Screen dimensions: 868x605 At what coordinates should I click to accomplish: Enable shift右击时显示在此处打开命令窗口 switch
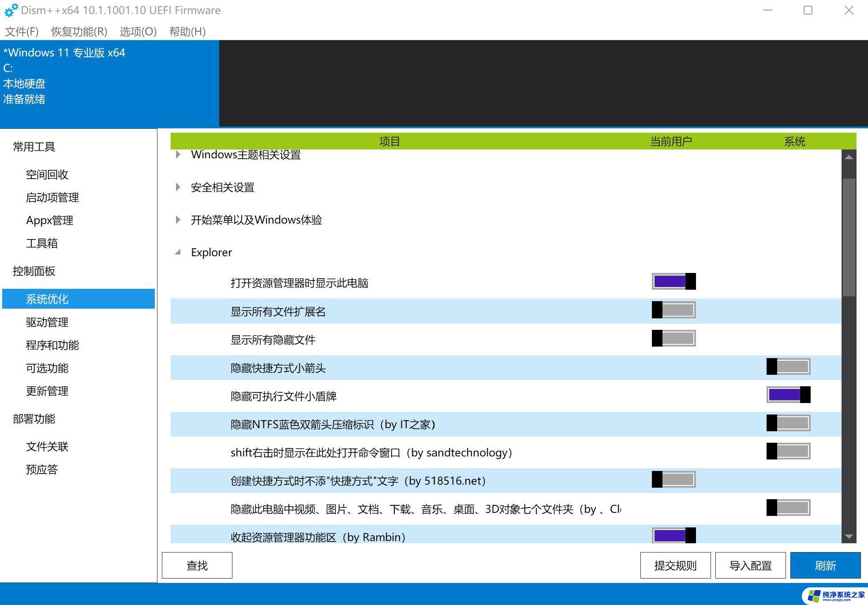(788, 451)
